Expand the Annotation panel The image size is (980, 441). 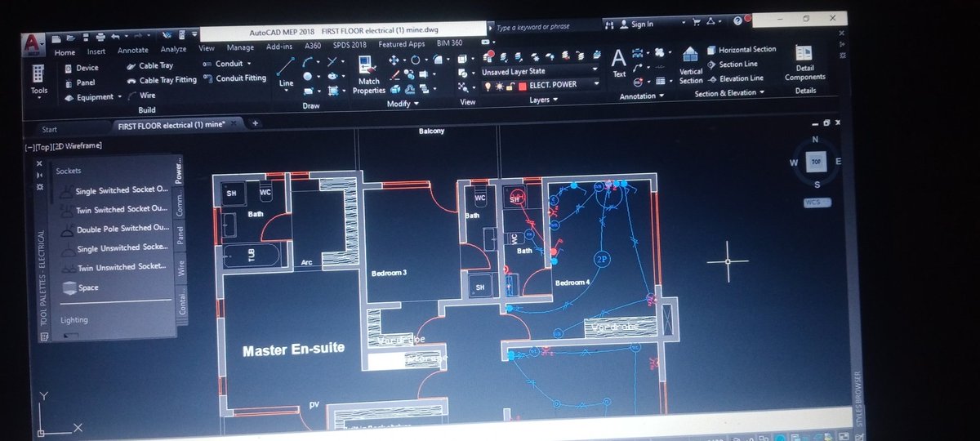point(643,96)
